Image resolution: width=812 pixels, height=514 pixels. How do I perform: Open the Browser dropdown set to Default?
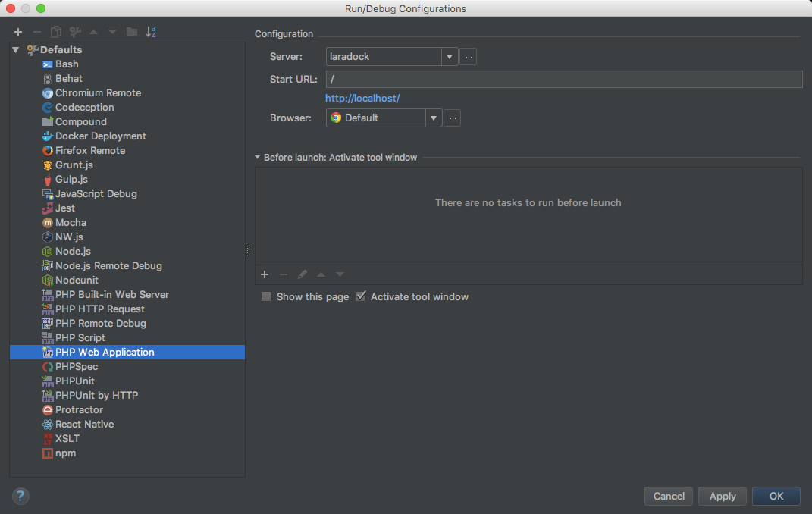pos(434,118)
